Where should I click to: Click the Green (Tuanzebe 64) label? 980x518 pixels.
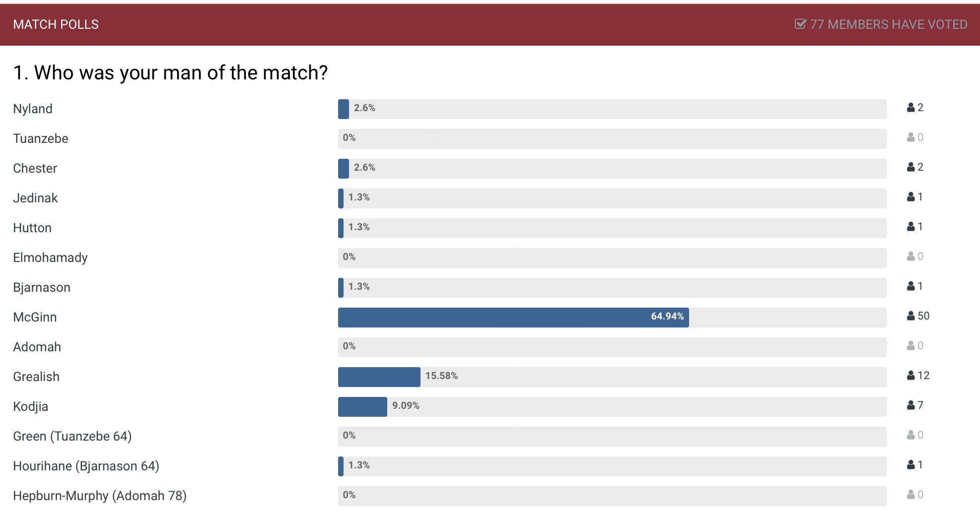[x=72, y=436]
